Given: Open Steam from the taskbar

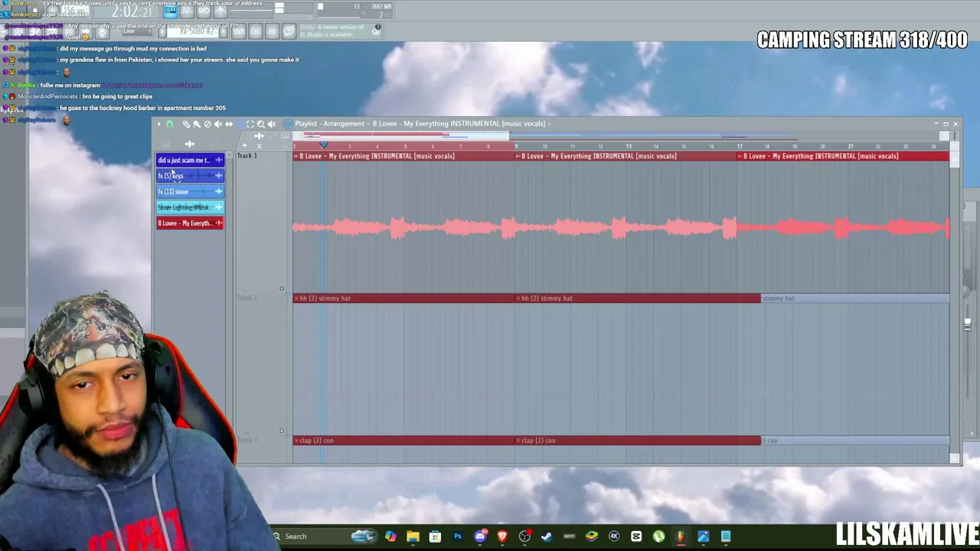Looking at the screenshot, I should click(547, 536).
